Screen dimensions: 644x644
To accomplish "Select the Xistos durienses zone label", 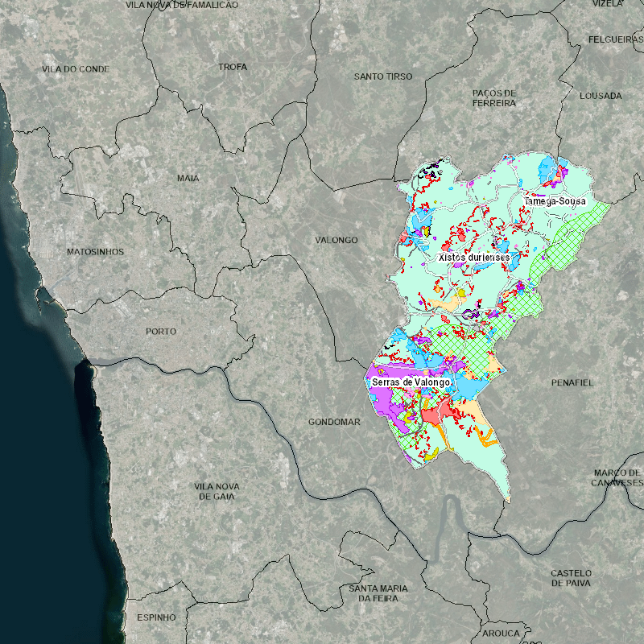I will coord(474,258).
